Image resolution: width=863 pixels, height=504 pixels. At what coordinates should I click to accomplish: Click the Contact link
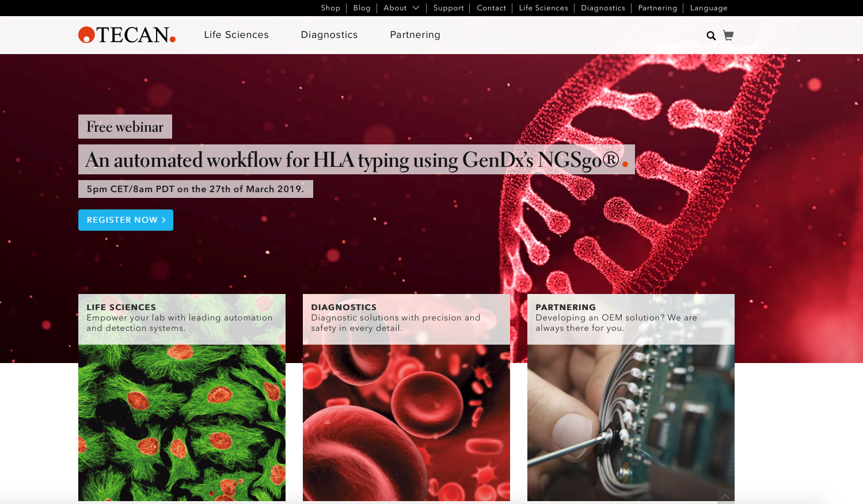tap(491, 8)
